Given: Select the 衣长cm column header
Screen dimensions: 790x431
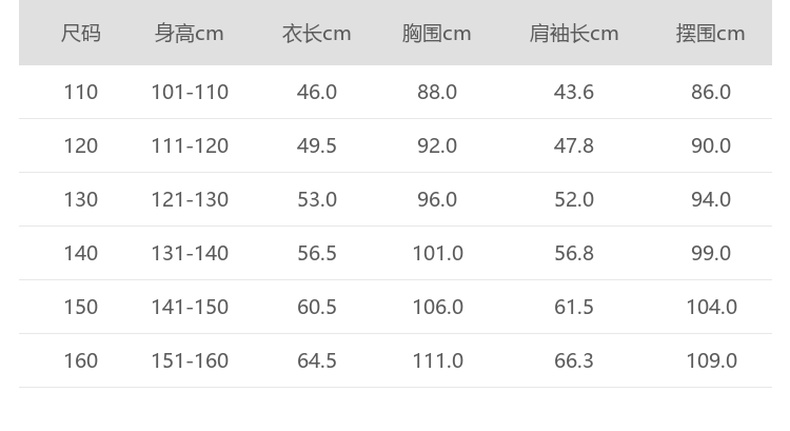Looking at the screenshot, I should (317, 34).
